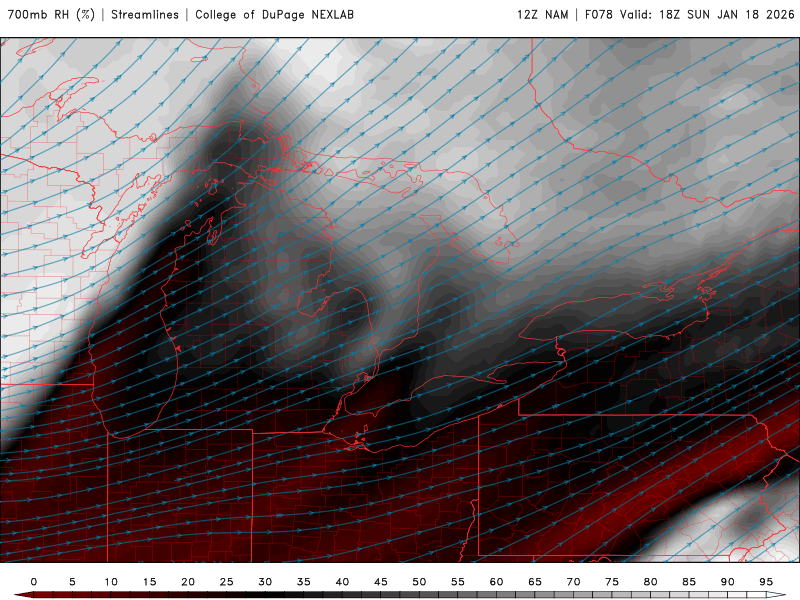Screen dimensions: 800x600
Task: Click the '80' value on the color scale
Action: (x=651, y=582)
